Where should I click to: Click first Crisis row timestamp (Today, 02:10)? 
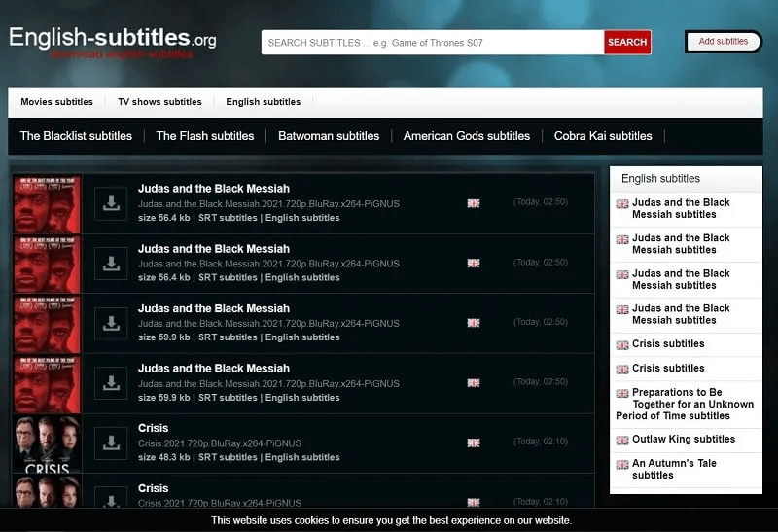541,442
